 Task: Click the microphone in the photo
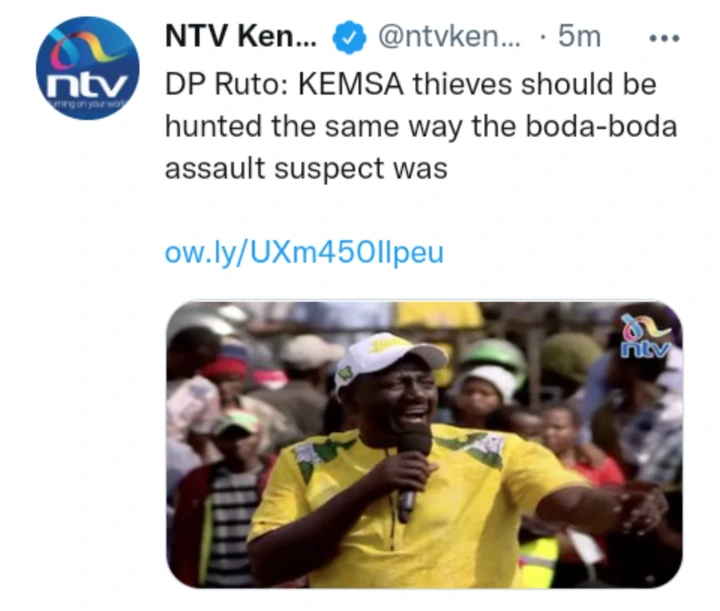point(412,468)
